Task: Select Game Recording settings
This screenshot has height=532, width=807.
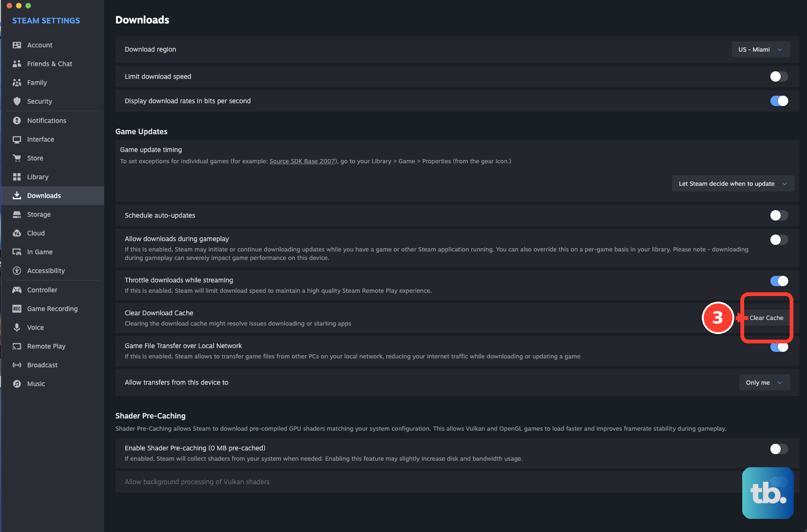Action: coord(53,309)
